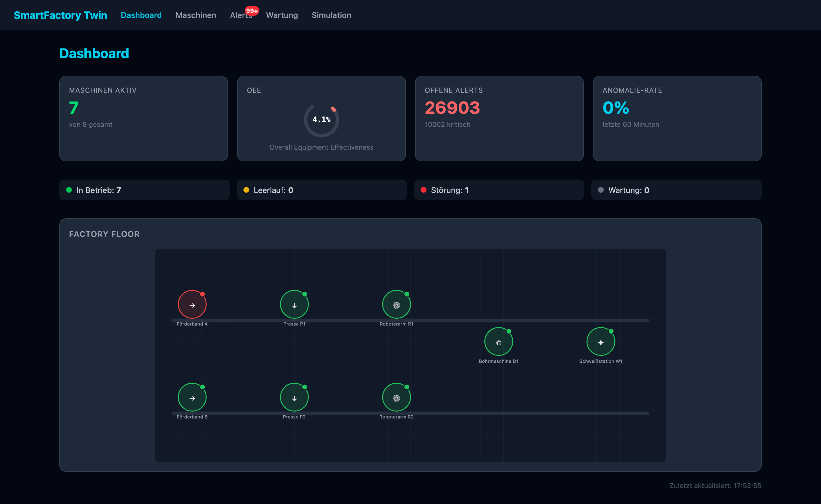Open the Roboterarm R1 gear icon
Viewport: 821px width, 504px height.
click(396, 305)
